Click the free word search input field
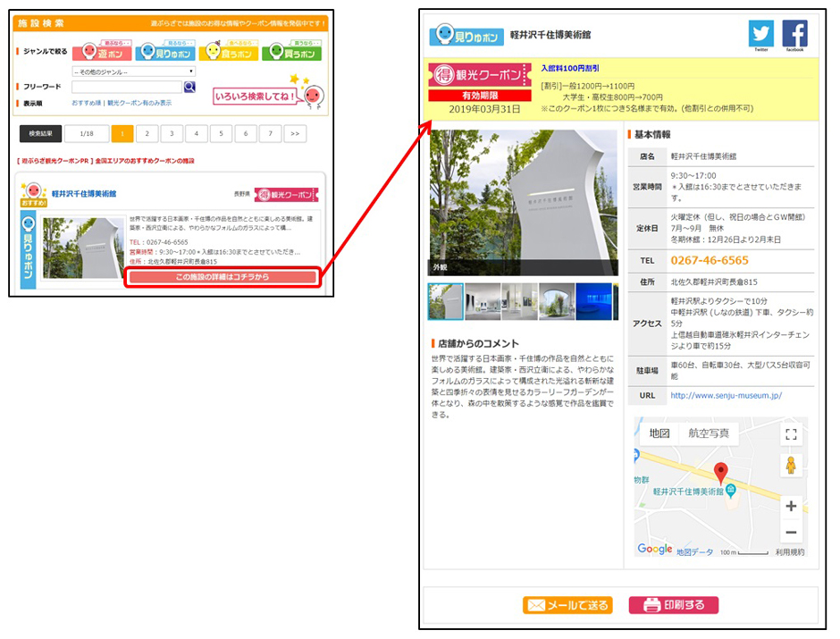Image resolution: width=840 pixels, height=639 pixels. tap(127, 88)
